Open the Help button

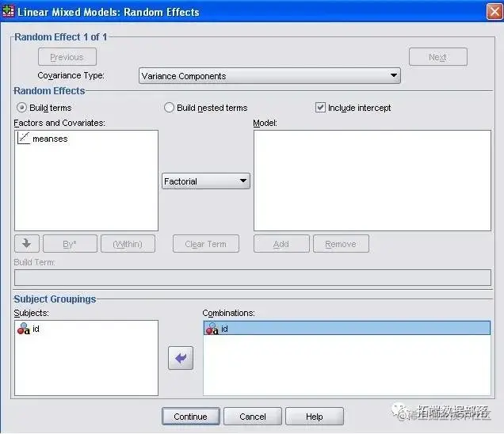pos(315,417)
